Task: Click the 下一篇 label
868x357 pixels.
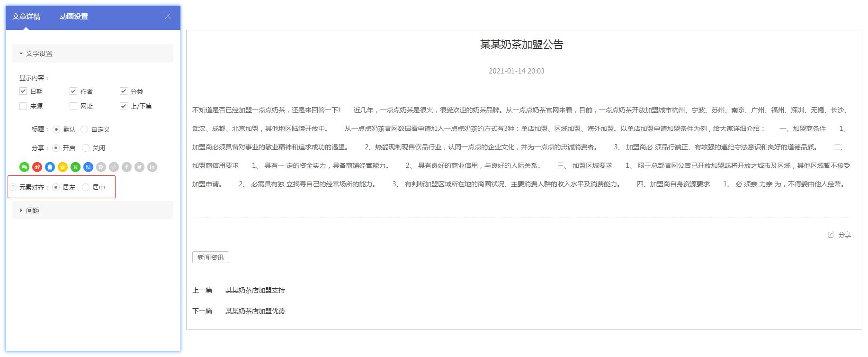Action: (202, 311)
